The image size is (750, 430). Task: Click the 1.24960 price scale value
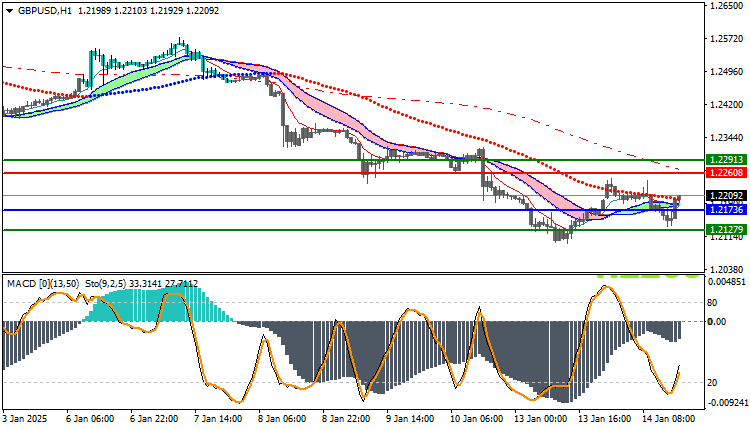click(727, 72)
